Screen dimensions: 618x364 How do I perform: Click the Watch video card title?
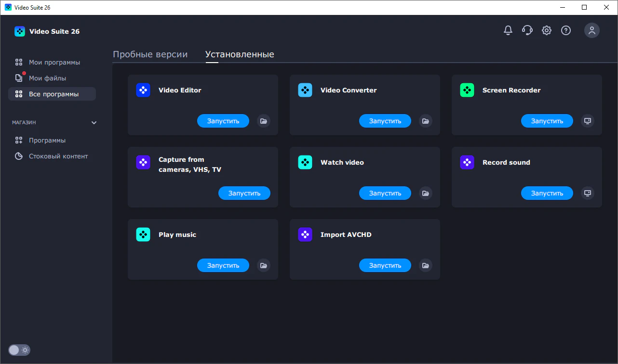(342, 162)
